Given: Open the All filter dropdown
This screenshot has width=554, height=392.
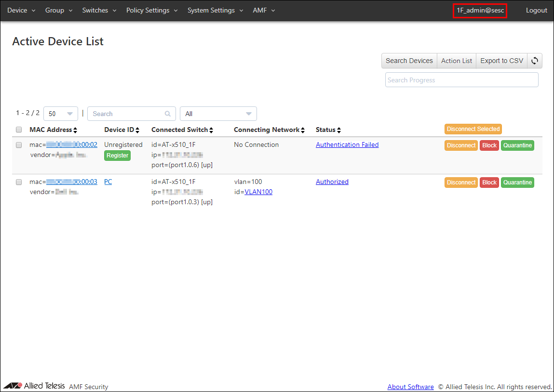Looking at the screenshot, I should click(218, 114).
